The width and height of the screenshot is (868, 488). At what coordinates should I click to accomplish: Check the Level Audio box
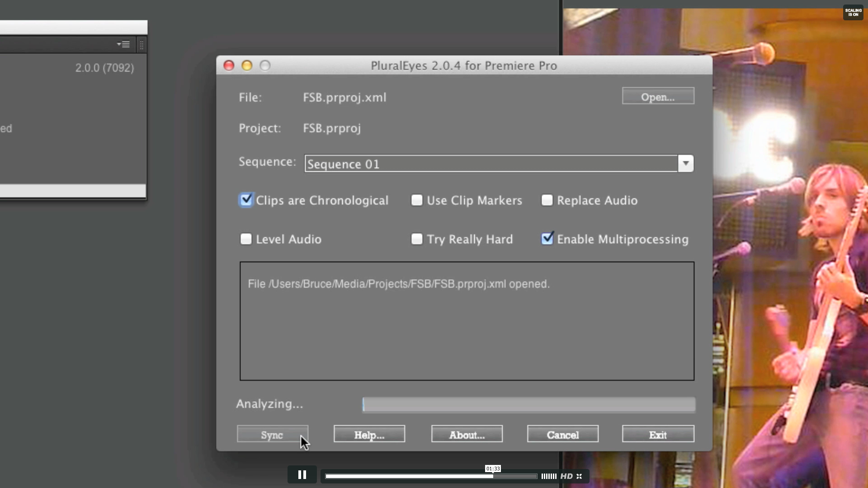pos(246,239)
